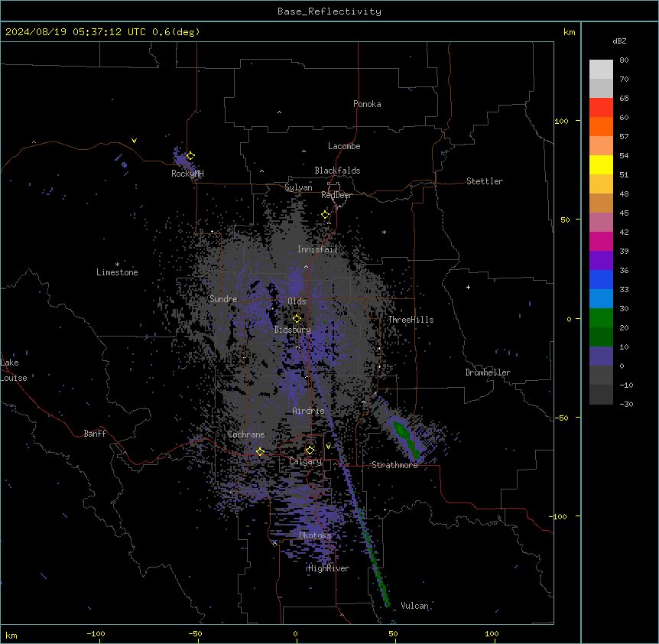Screen dimensions: 659x644
Task: Click the ThreeHills label
Action: pyautogui.click(x=411, y=320)
